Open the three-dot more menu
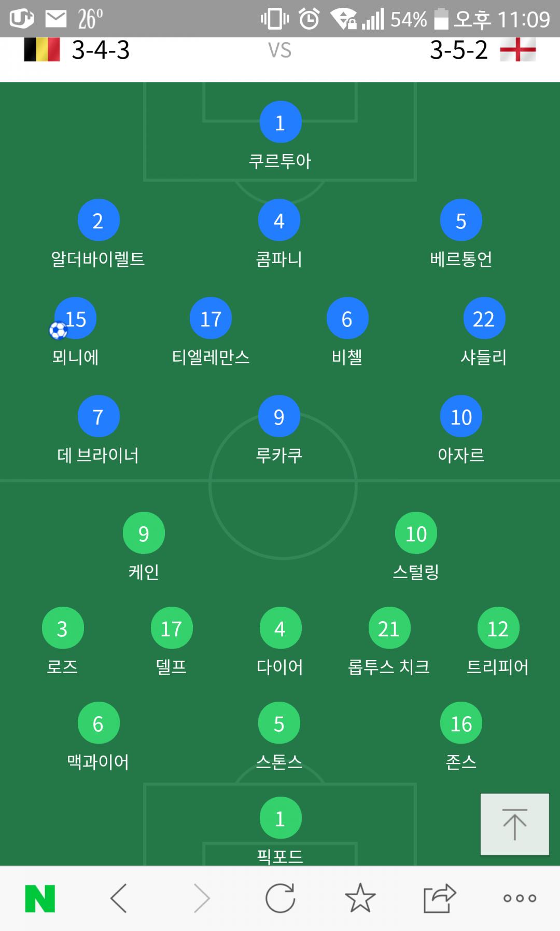Viewport: 560px width, 931px height. (520, 898)
